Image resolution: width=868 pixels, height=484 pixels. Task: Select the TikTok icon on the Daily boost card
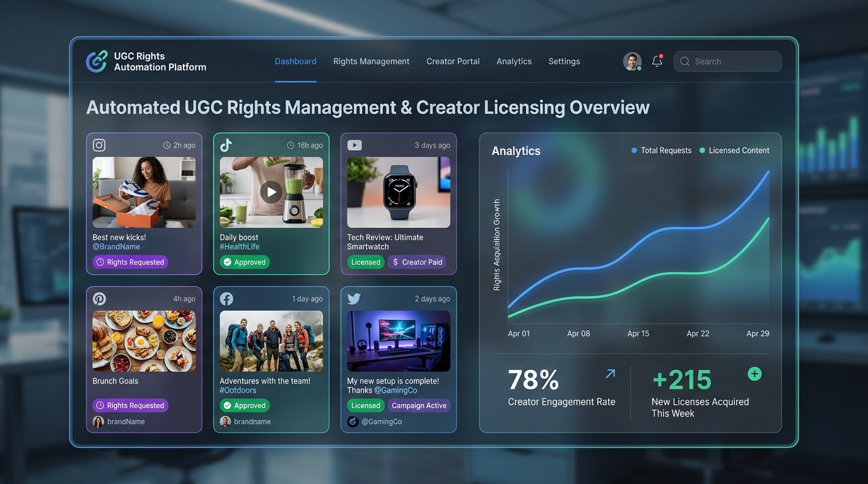(226, 144)
